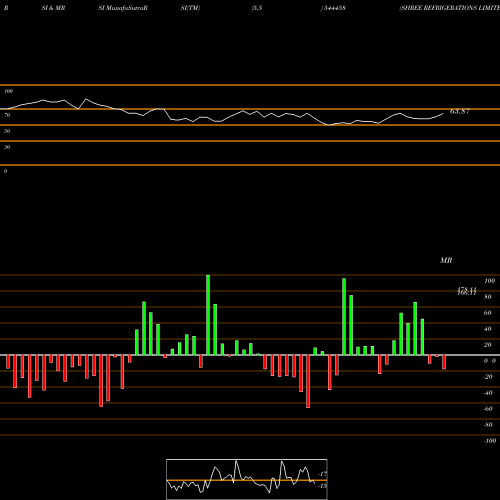
Task: Click the deepest red bar at the far right of the histogram's red bars
Action: pyautogui.click(x=444, y=362)
